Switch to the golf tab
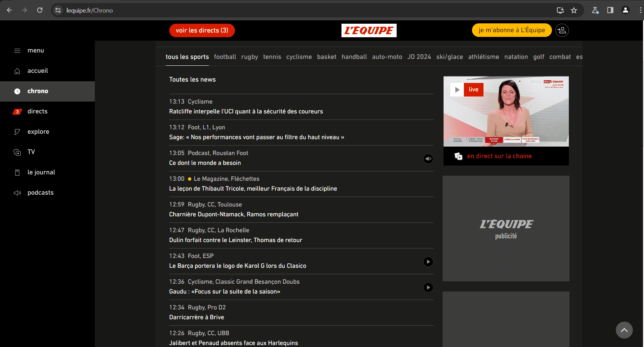The width and height of the screenshot is (644, 347). [539, 57]
